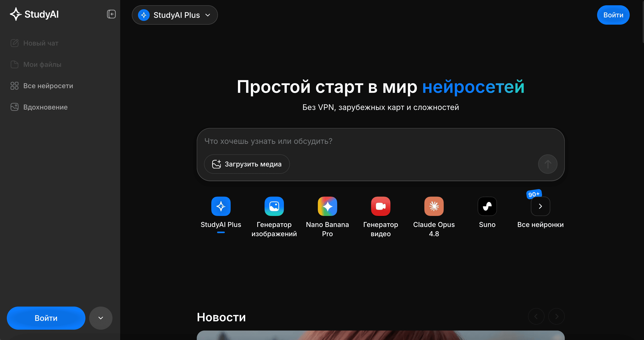The image size is (644, 340).
Task: Click the Генератор изображений label
Action: pyautogui.click(x=274, y=229)
